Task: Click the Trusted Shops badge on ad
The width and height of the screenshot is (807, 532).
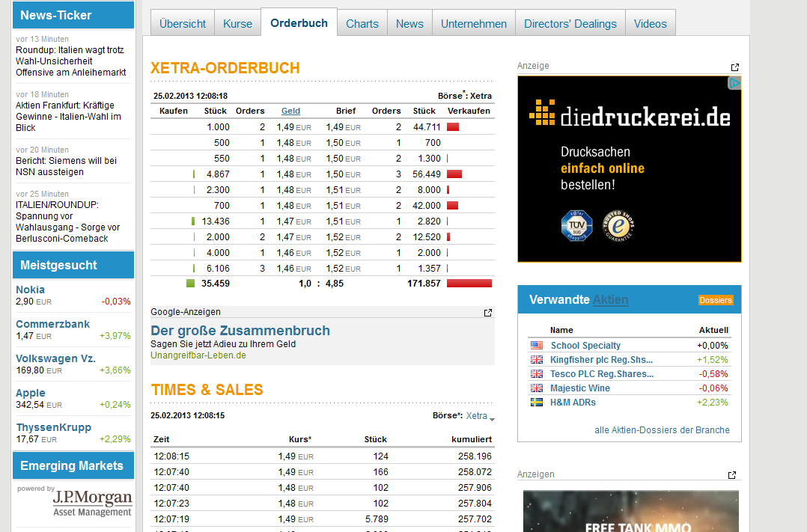Action: [618, 225]
